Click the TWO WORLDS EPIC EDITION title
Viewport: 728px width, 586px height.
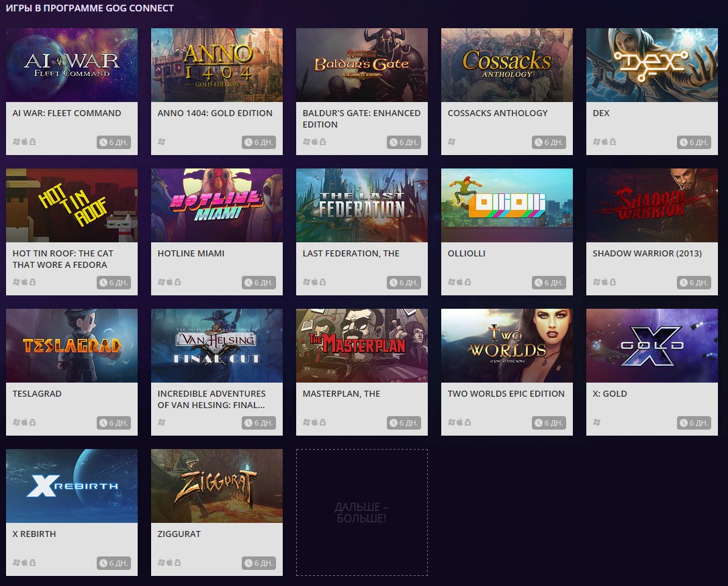pyautogui.click(x=506, y=393)
